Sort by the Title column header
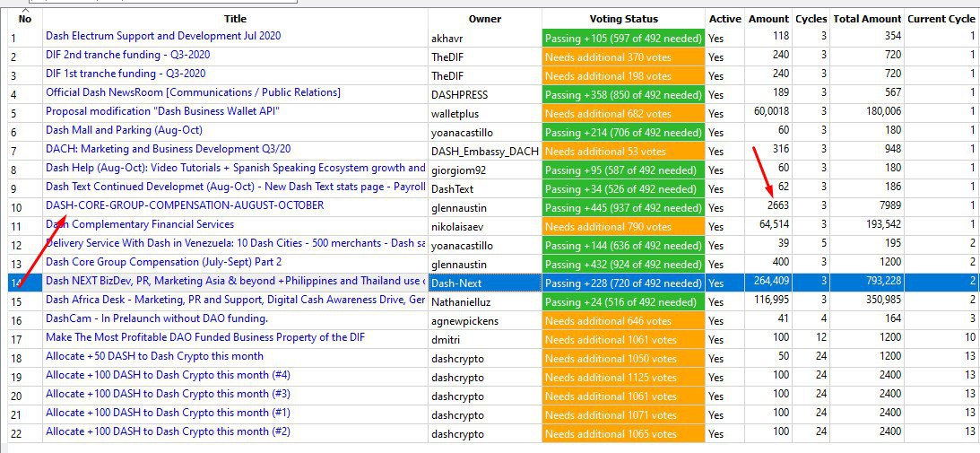Image resolution: width=980 pixels, height=453 pixels. pyautogui.click(x=235, y=19)
